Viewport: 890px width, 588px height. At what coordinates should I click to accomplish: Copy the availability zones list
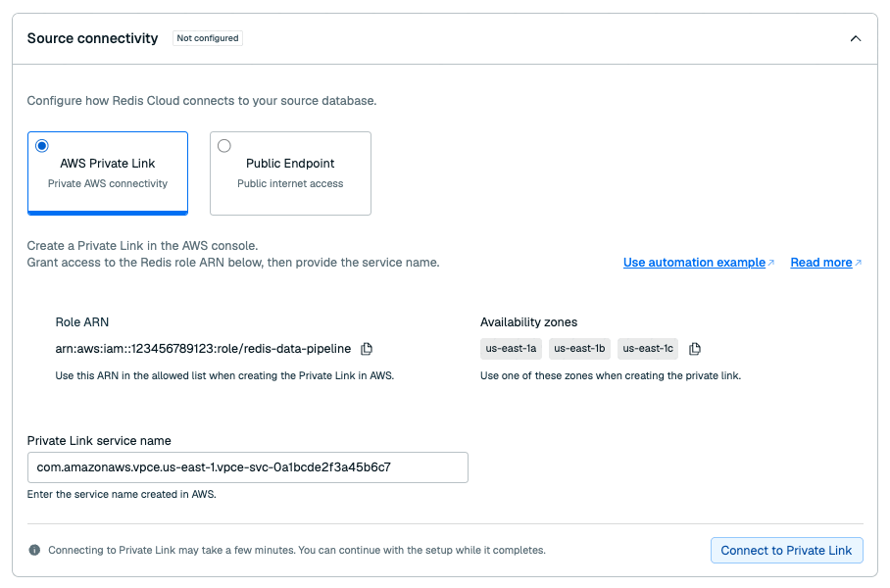695,349
